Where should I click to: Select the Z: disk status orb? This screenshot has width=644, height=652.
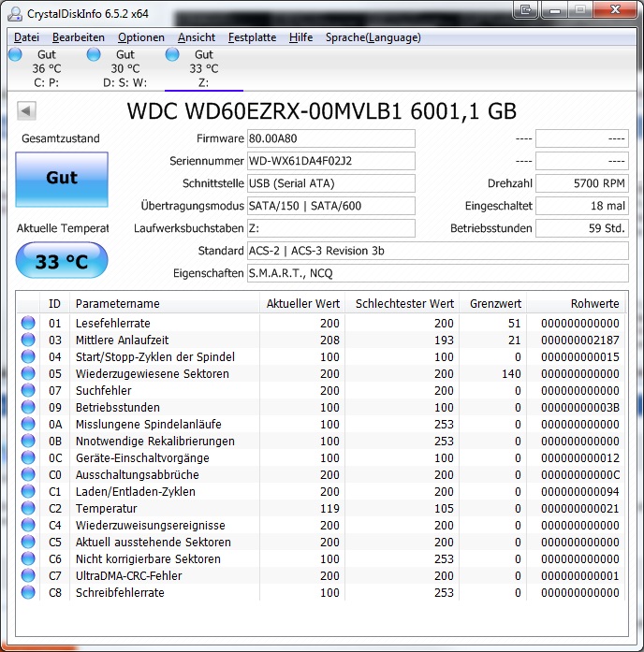click(172, 54)
